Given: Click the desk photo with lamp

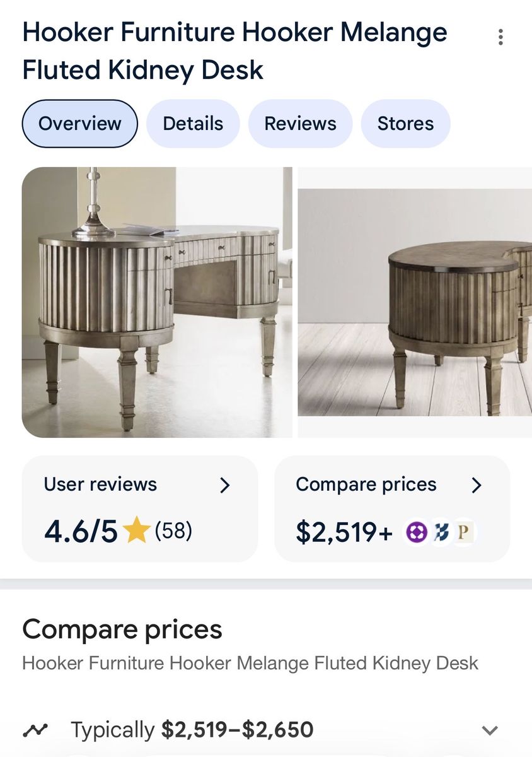Looking at the screenshot, I should pos(158,301).
